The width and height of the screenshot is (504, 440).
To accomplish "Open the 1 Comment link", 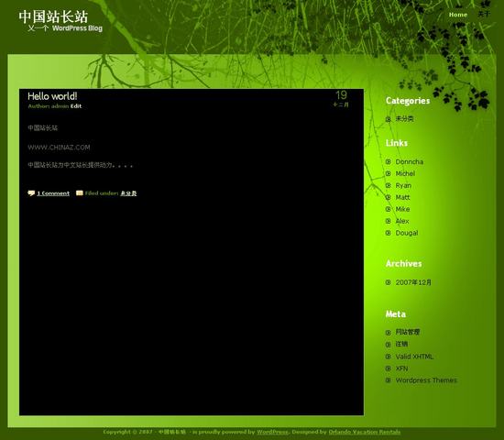I will [x=53, y=193].
